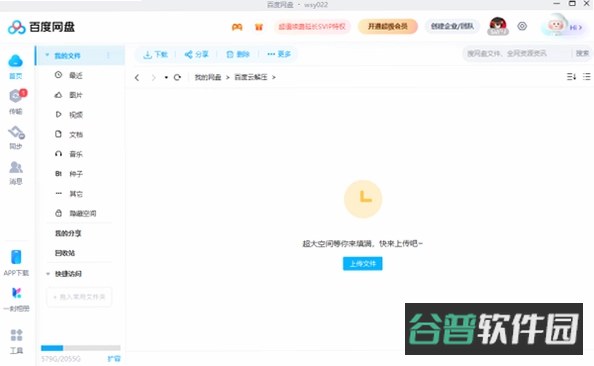Open the more-options dots beside 我的文件
The width and height of the screenshot is (594, 366).
click(108, 55)
